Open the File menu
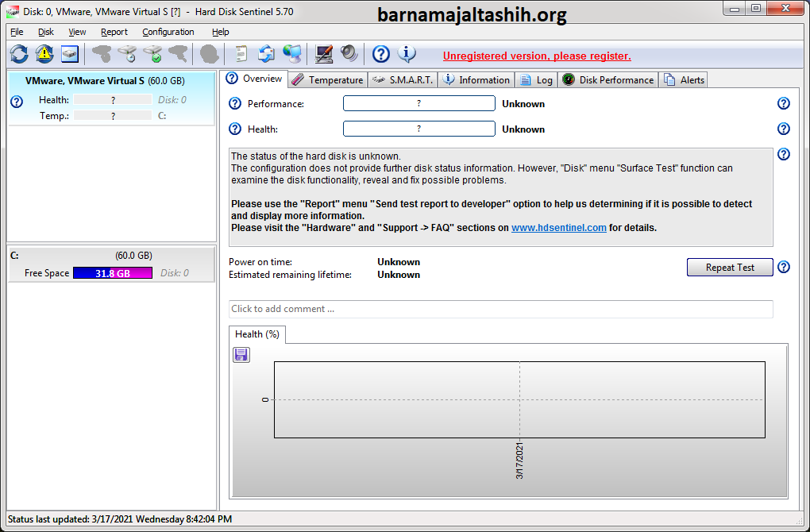 [17, 32]
